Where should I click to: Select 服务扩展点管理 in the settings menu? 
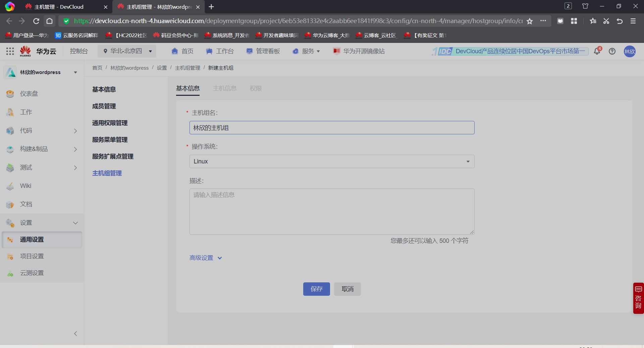[x=113, y=156]
